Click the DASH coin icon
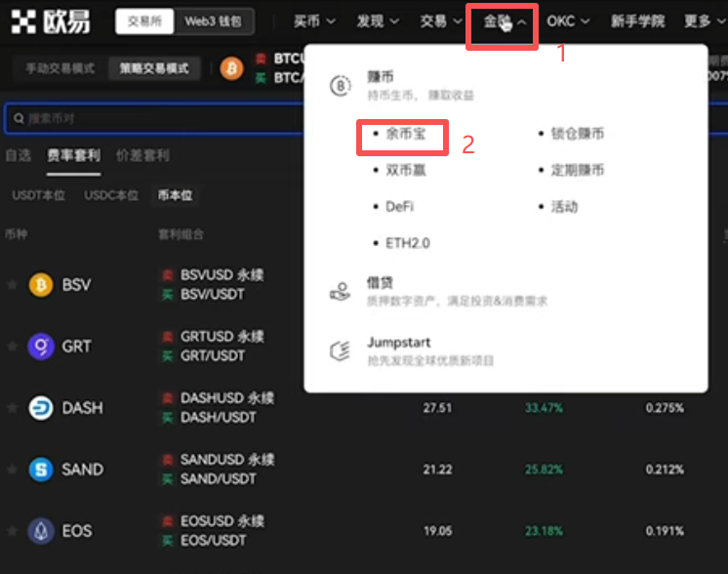This screenshot has height=574, width=728. (x=41, y=408)
